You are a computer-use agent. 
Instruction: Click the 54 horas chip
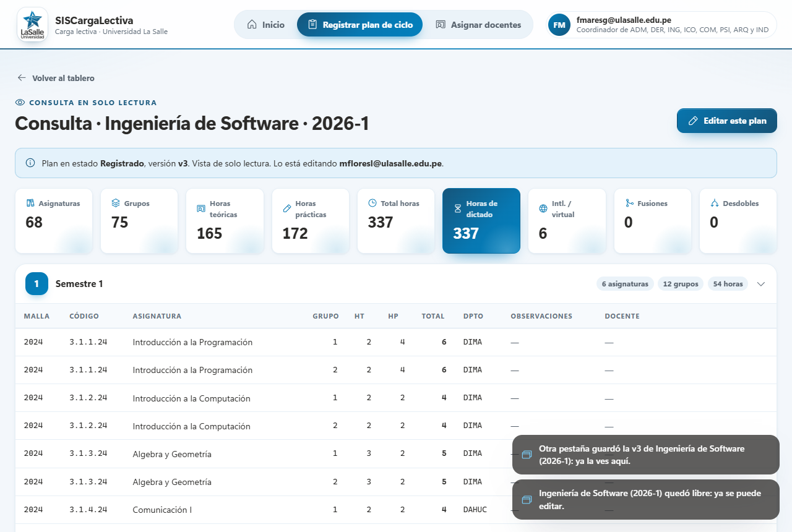[x=728, y=284]
